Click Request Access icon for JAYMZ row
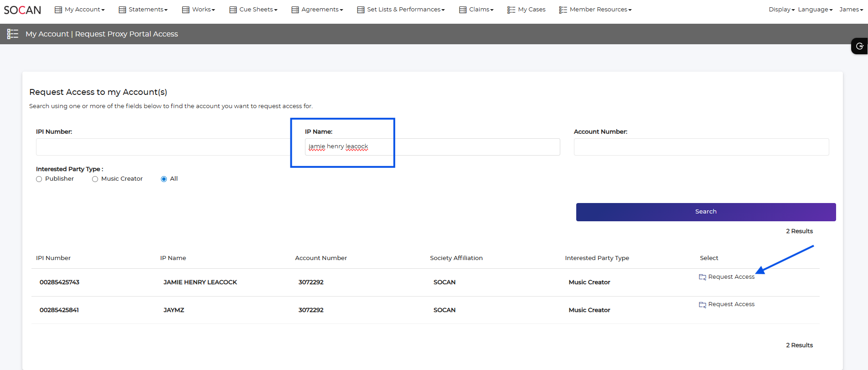Viewport: 868px width, 370px height. [x=702, y=304]
